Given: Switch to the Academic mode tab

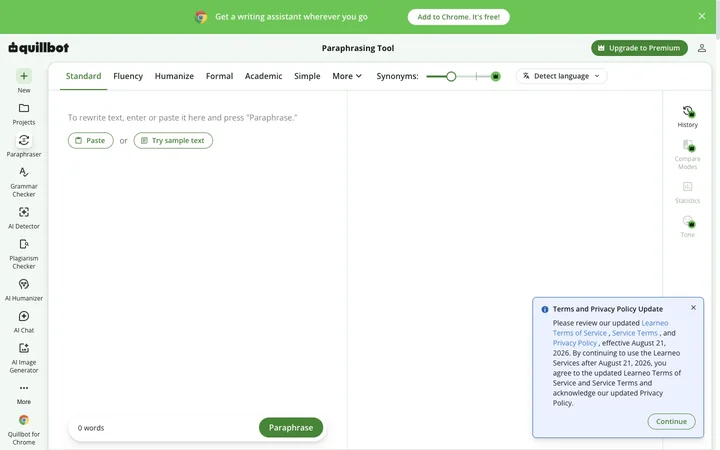Looking at the screenshot, I should (x=263, y=76).
